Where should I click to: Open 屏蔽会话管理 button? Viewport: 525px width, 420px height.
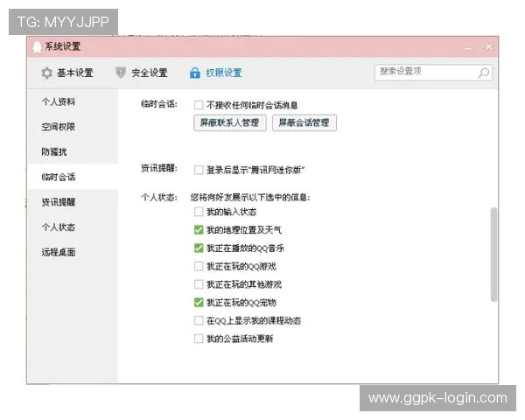(x=304, y=122)
